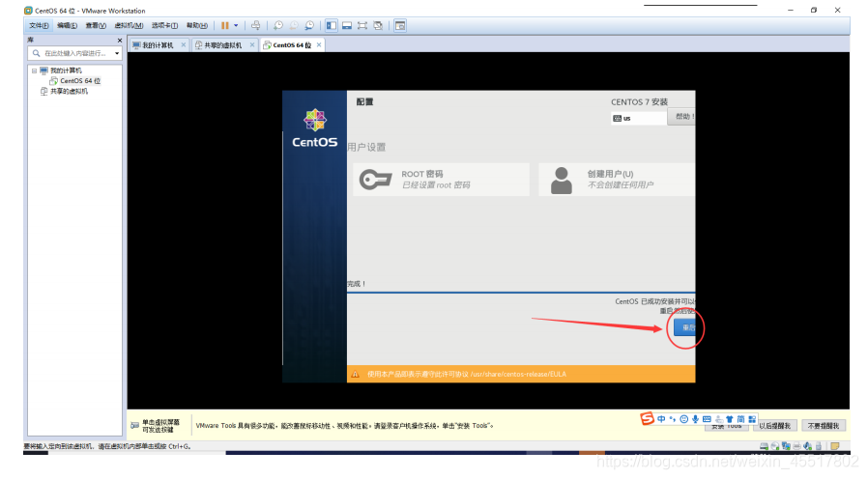Take a snapshot of the VM
The image size is (868, 479).
277,25
